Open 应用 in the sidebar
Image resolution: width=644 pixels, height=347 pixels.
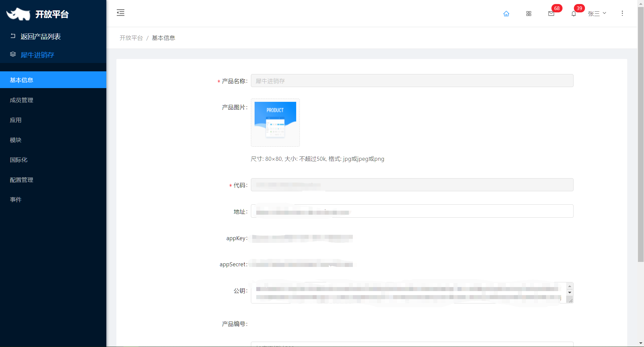coord(53,120)
